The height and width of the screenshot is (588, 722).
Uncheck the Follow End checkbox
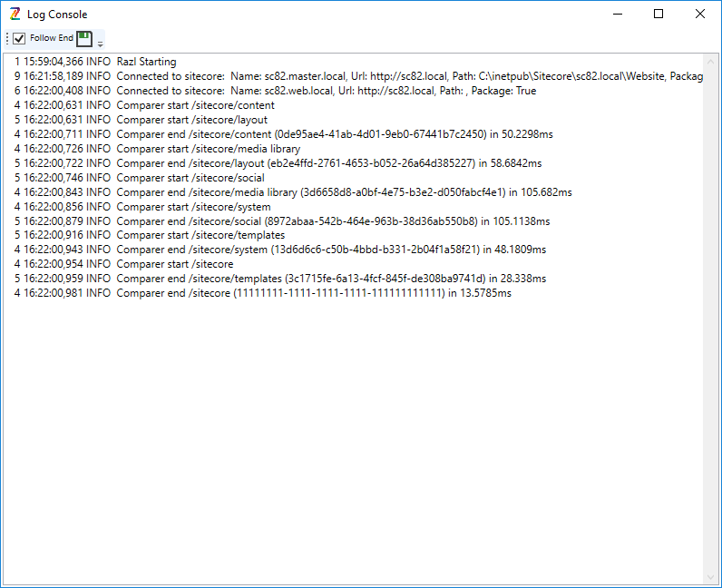click(x=19, y=38)
